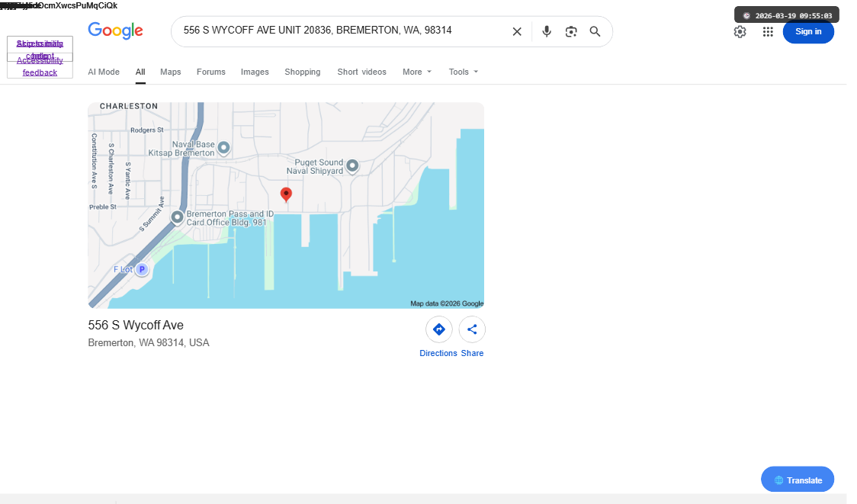Click the F Lot parking icon
857x504 pixels.
[x=142, y=269]
